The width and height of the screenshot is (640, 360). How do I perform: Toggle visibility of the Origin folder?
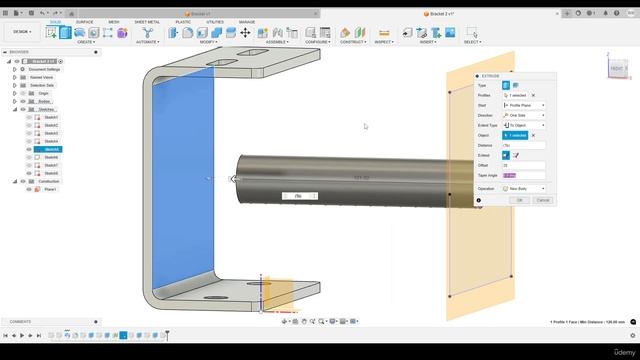(x=23, y=93)
